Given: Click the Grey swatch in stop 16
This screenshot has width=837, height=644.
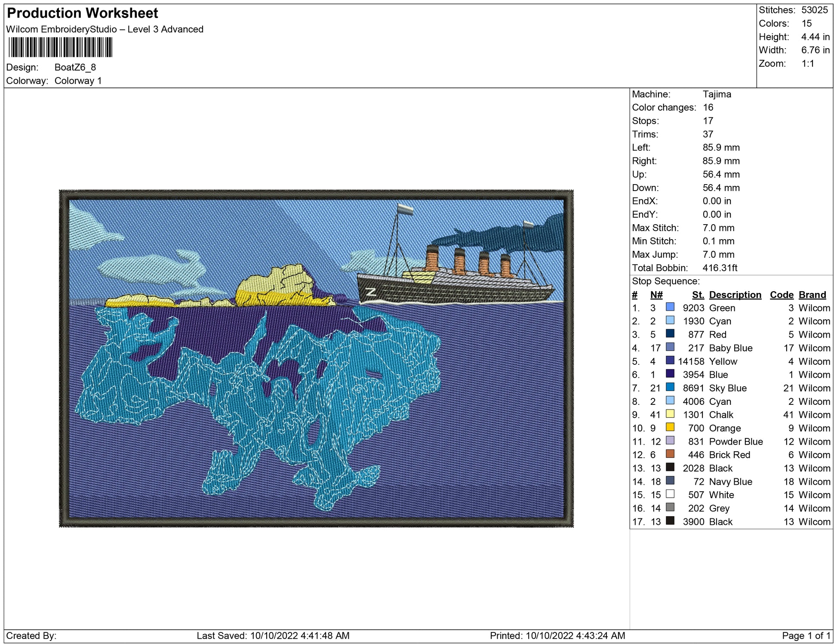Looking at the screenshot, I should (670, 507).
